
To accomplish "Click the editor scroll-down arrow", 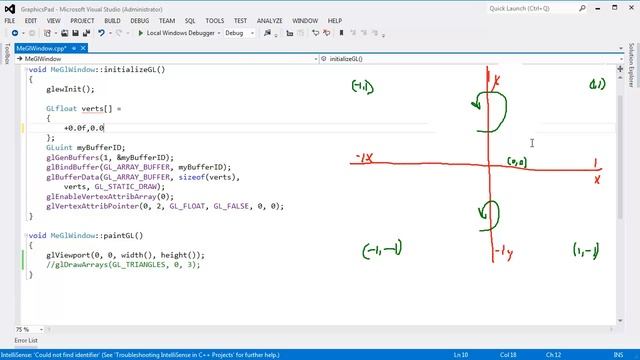I will point(620,321).
